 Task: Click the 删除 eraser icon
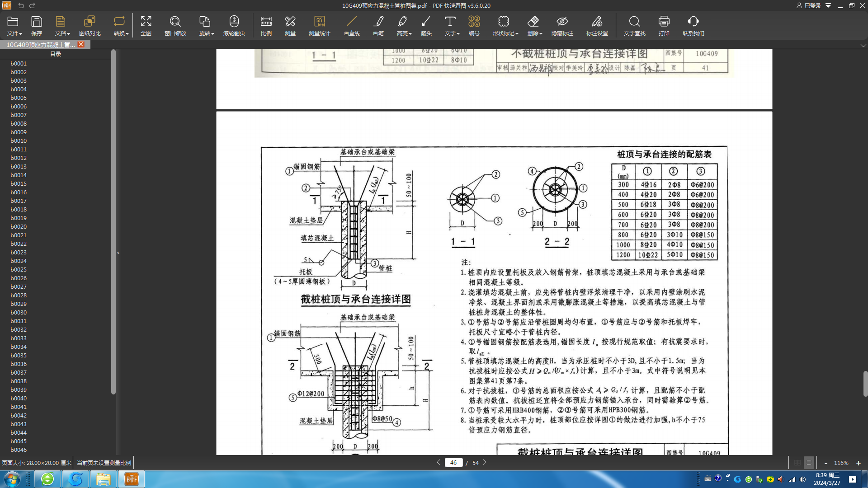[x=533, y=21]
